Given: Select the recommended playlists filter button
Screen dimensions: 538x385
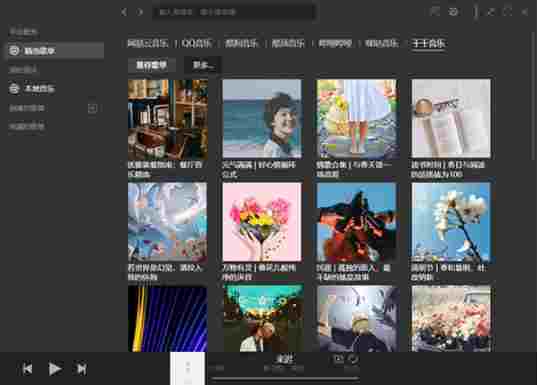Looking at the screenshot, I should pos(151,65).
